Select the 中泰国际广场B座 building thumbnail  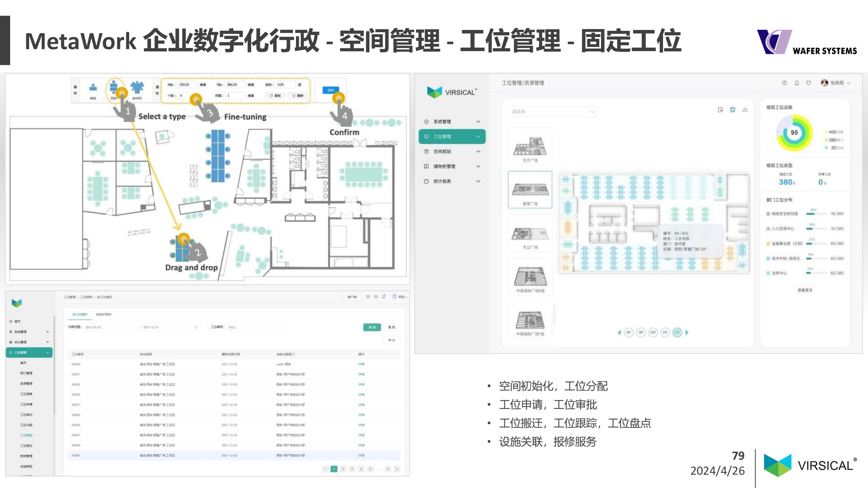530,277
